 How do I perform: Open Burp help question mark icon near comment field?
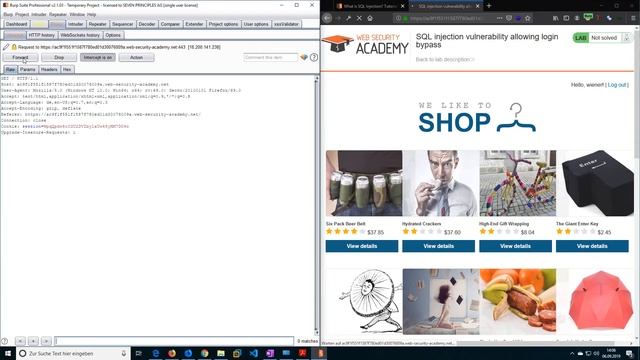(x=313, y=58)
